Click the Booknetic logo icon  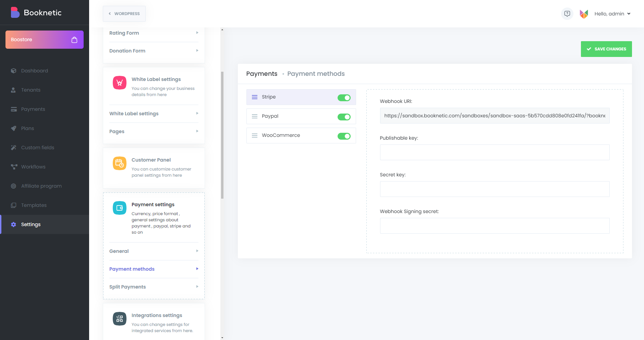pyautogui.click(x=15, y=12)
